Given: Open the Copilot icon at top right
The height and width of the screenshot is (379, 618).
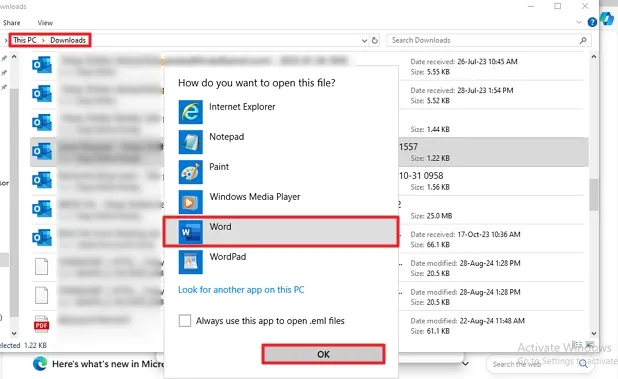Looking at the screenshot, I should (607, 19).
